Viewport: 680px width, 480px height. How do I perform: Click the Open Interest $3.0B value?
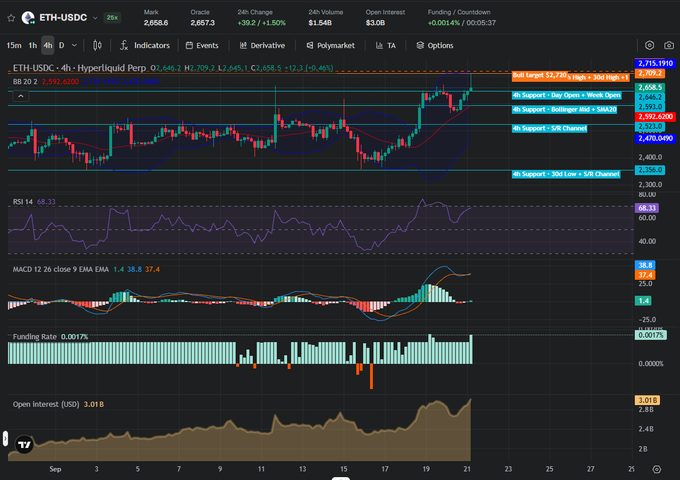click(x=375, y=23)
